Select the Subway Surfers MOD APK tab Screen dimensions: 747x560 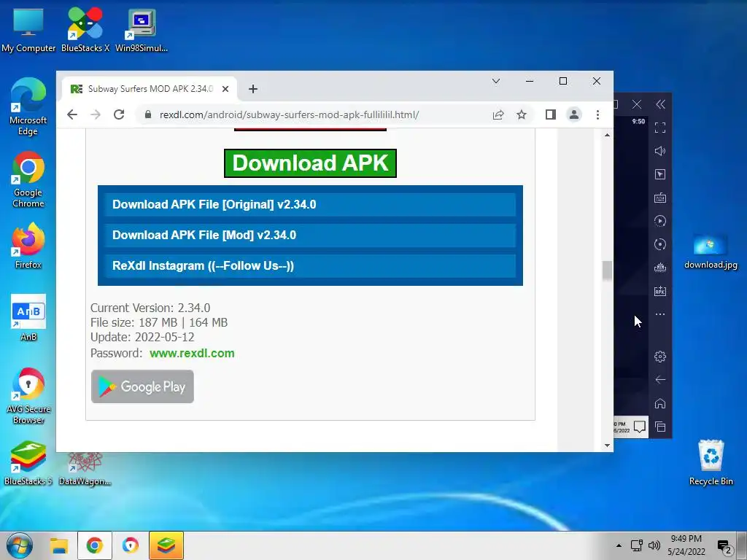150,89
